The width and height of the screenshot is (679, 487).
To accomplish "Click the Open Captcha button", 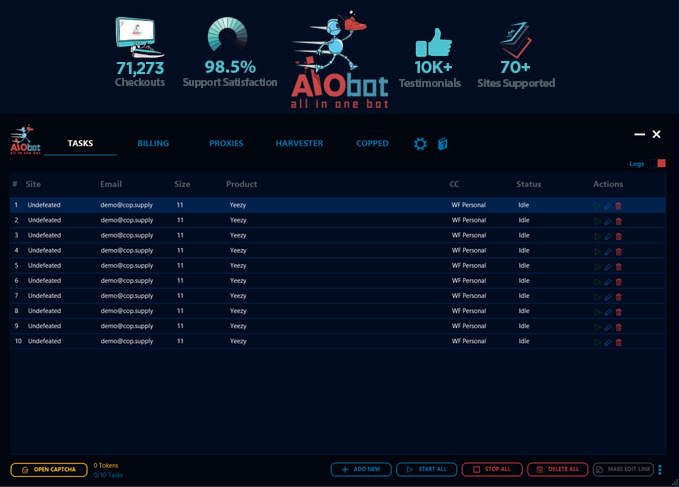I will click(x=49, y=469).
